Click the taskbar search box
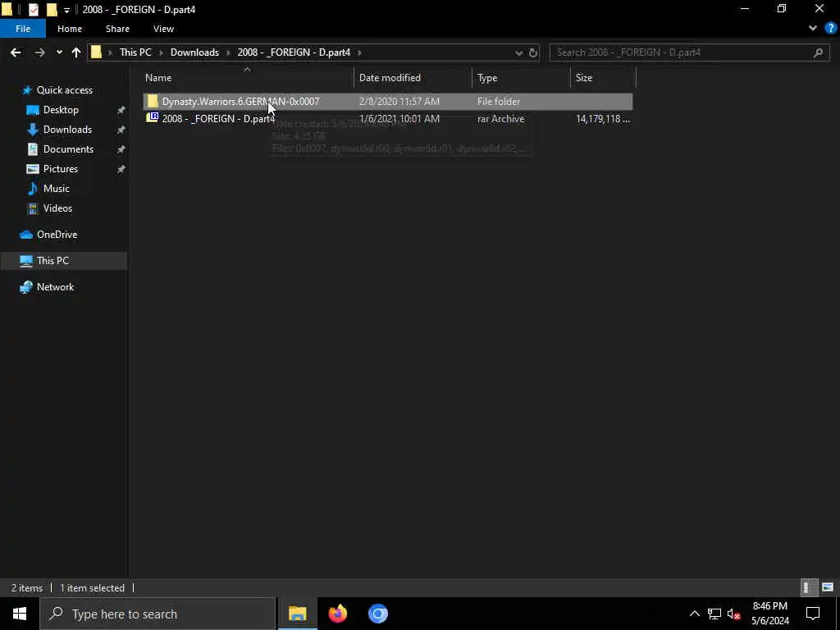 tap(157, 614)
